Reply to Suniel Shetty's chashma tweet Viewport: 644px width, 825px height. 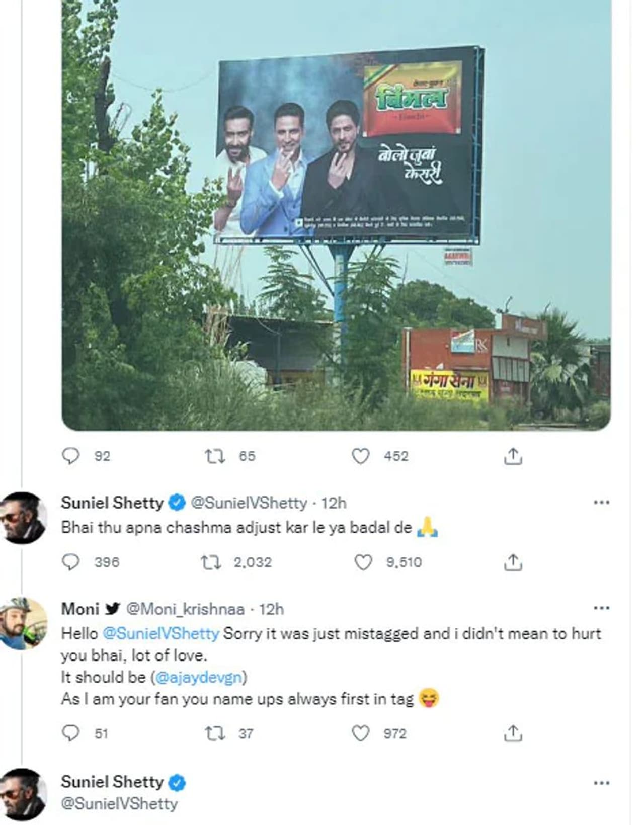pyautogui.click(x=70, y=562)
